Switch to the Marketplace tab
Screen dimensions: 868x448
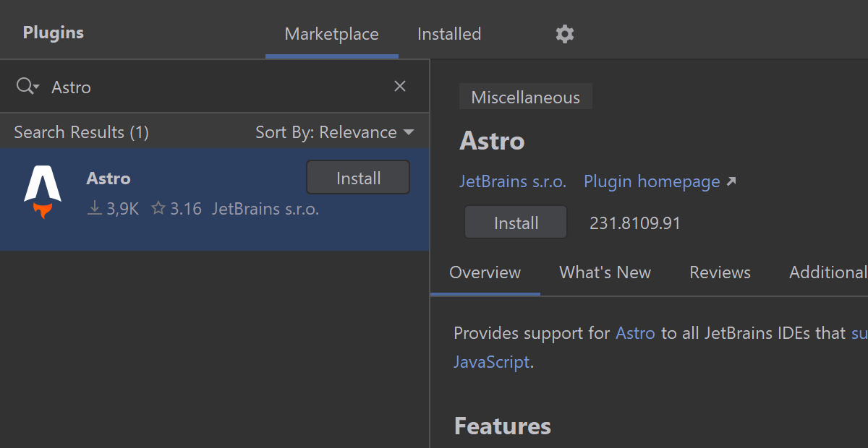(331, 34)
